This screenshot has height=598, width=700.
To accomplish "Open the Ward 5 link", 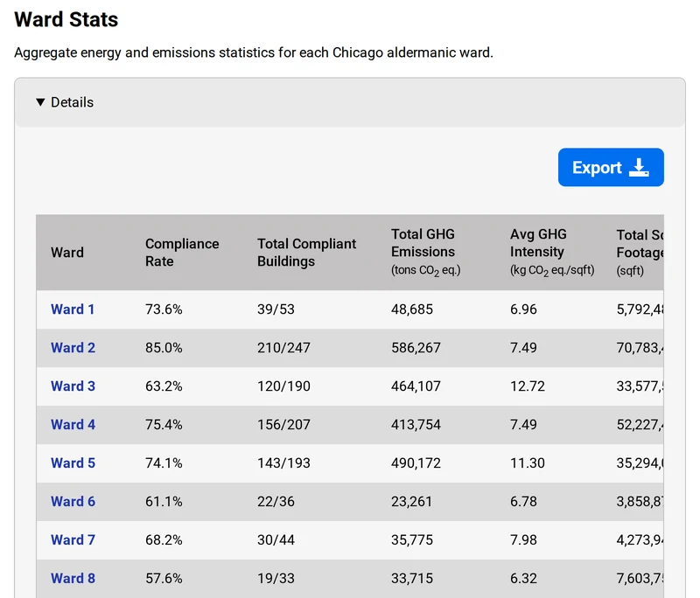I will 73,462.
